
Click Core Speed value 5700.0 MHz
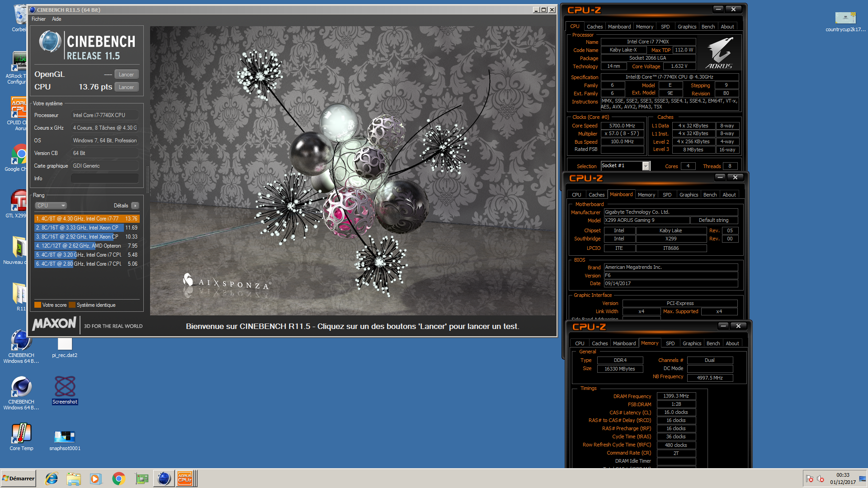pos(622,126)
